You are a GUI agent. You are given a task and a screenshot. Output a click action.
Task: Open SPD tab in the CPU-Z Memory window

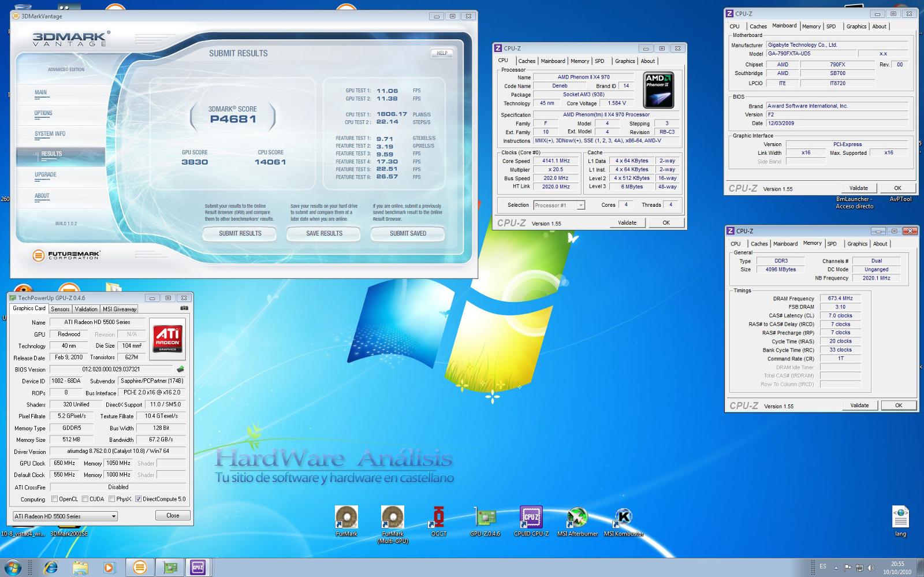(832, 244)
